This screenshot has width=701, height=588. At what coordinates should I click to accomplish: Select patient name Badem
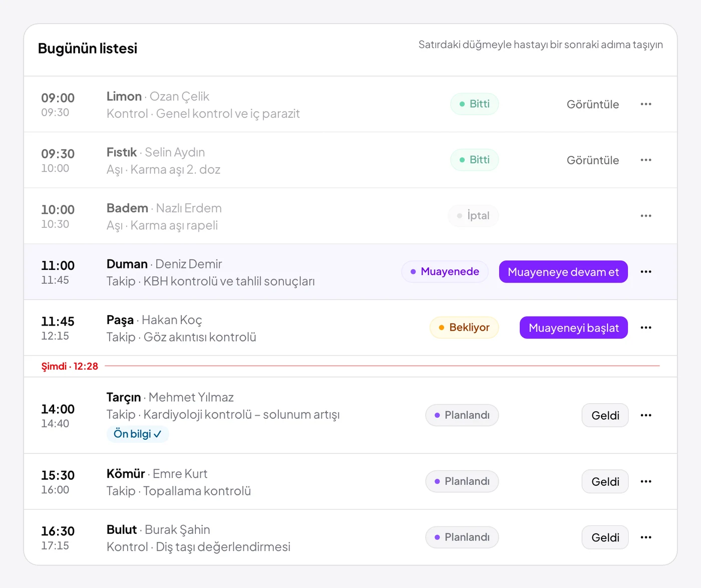coord(127,208)
